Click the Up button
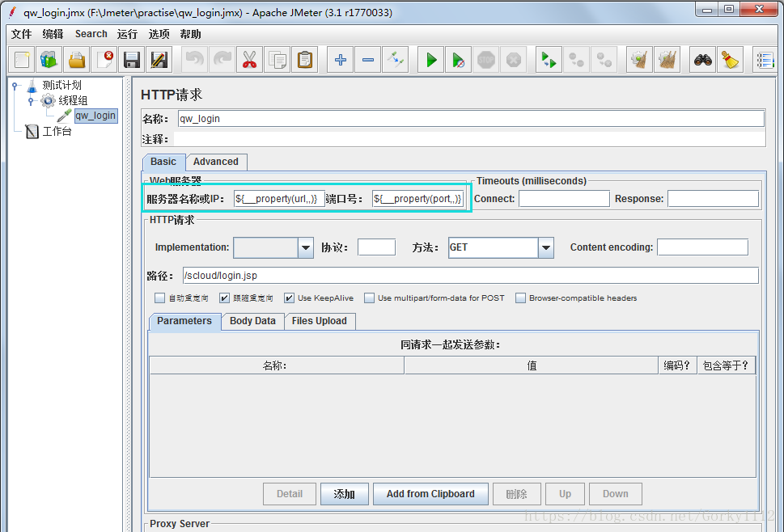Viewport: 784px width, 532px height. [565, 494]
